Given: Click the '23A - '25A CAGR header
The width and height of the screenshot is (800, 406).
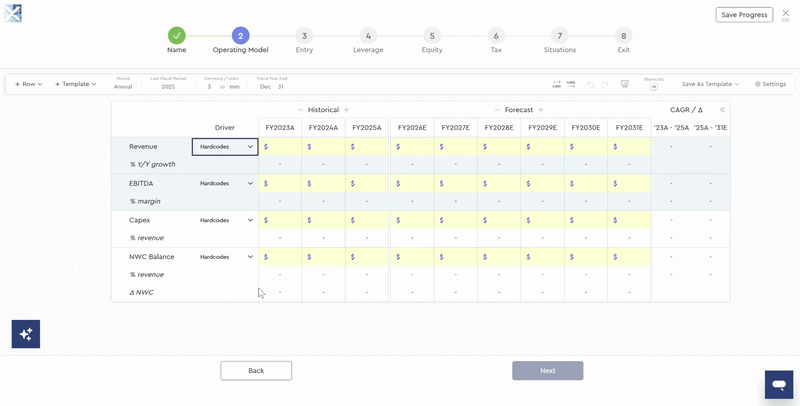Looking at the screenshot, I should tap(671, 128).
